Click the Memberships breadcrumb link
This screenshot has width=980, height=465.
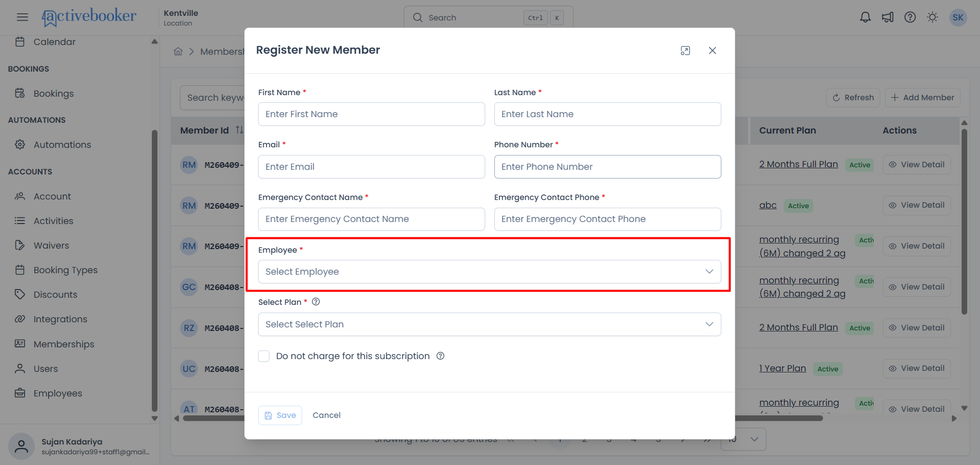tap(222, 52)
